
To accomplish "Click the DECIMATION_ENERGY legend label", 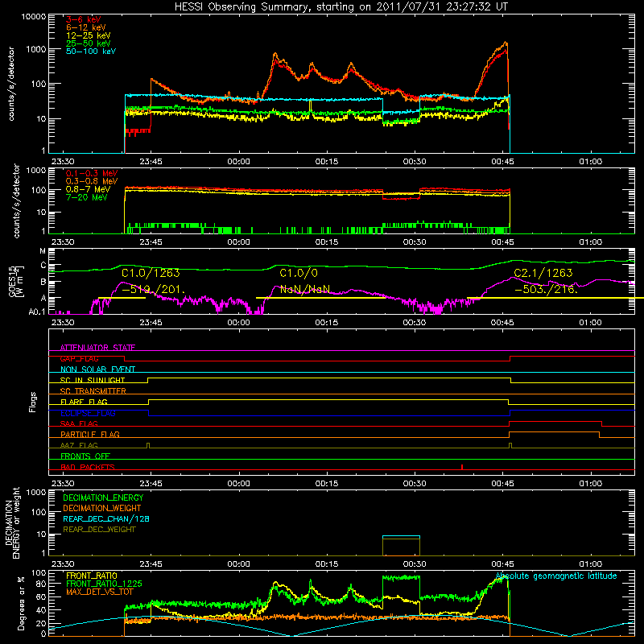I will [x=103, y=497].
